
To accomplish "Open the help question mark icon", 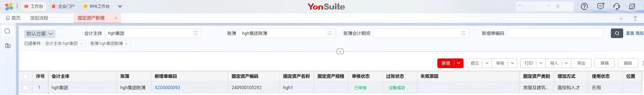I will pos(584,6).
